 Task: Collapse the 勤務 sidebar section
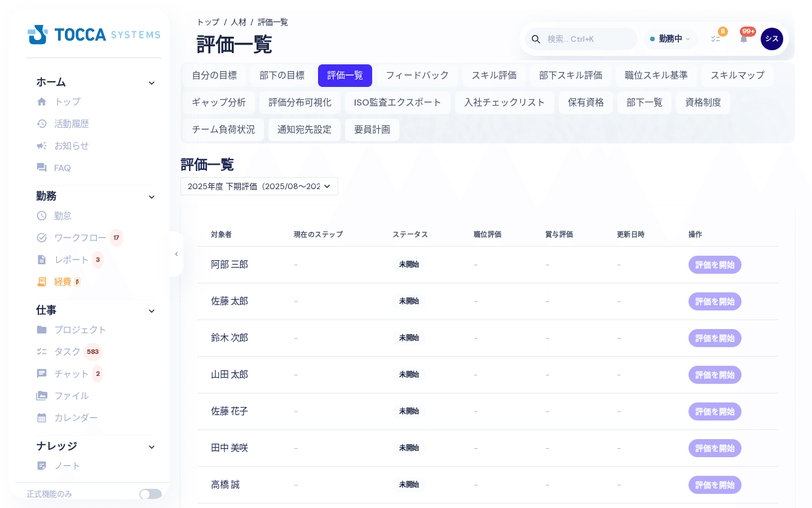pos(152,197)
